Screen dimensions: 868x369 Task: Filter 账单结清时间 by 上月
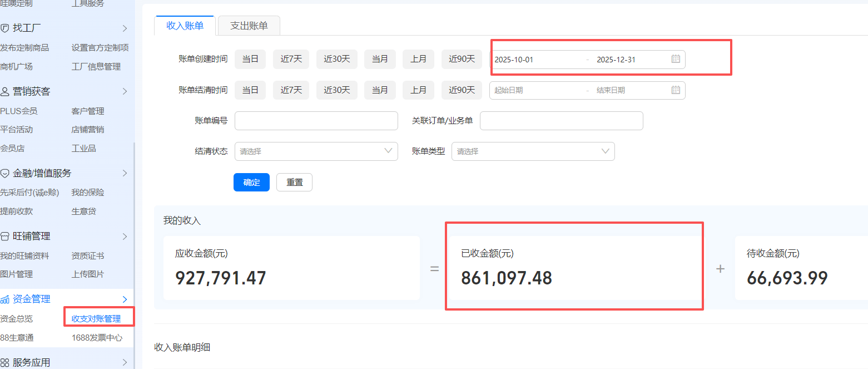pos(418,90)
